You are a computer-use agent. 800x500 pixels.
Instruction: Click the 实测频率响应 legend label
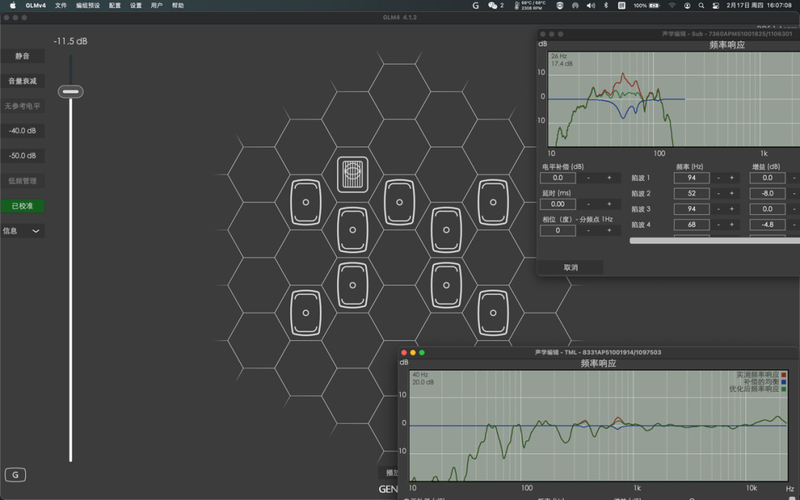pos(757,375)
